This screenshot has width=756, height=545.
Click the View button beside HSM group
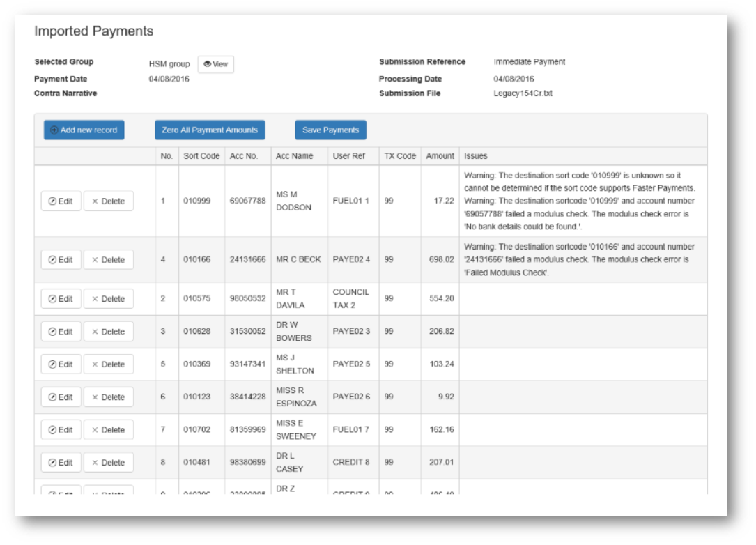click(216, 64)
